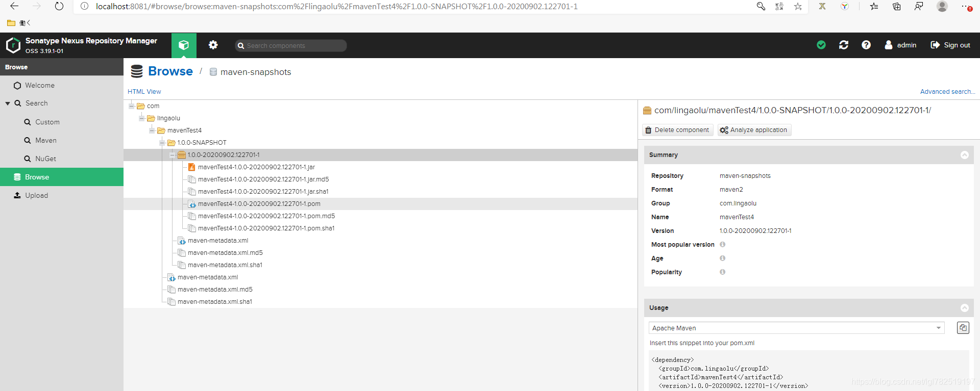Open the Advanced search link
Screen dimensions: 980x391
(x=947, y=92)
